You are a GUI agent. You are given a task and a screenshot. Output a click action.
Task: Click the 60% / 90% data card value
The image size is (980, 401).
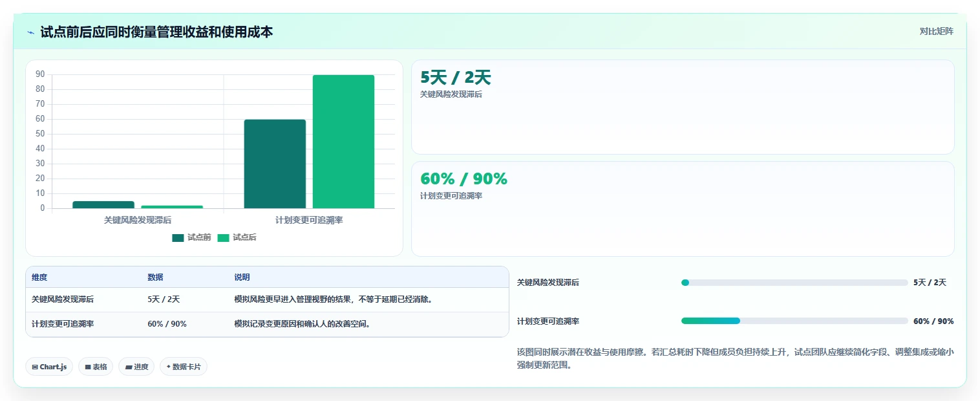point(463,179)
